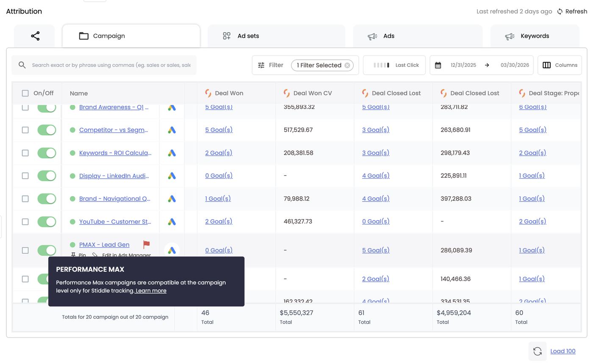This screenshot has height=364, width=593.
Task: Switch to the Ads tab
Action: [x=418, y=36]
